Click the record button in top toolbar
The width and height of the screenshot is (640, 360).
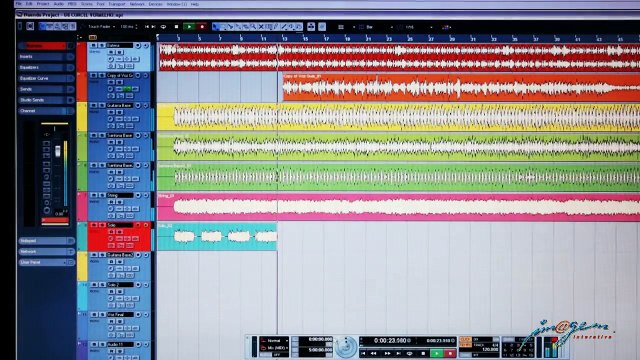(202, 27)
